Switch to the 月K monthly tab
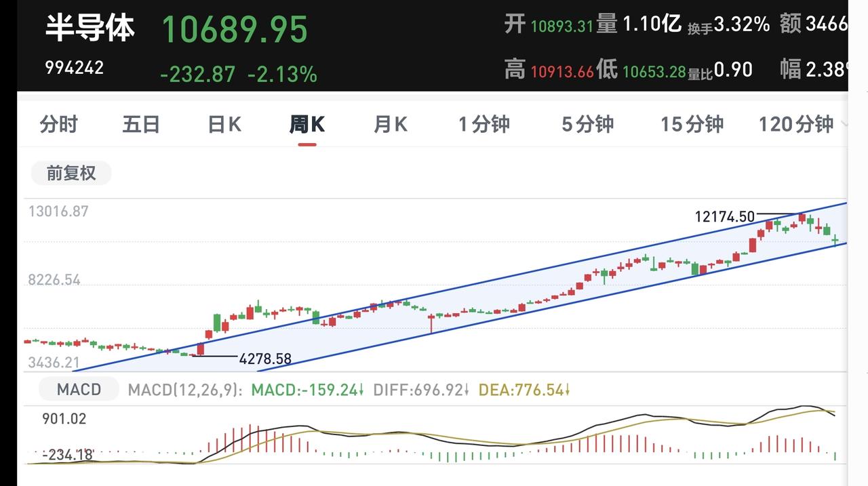Screen dimensions: 868x486 pos(391,124)
